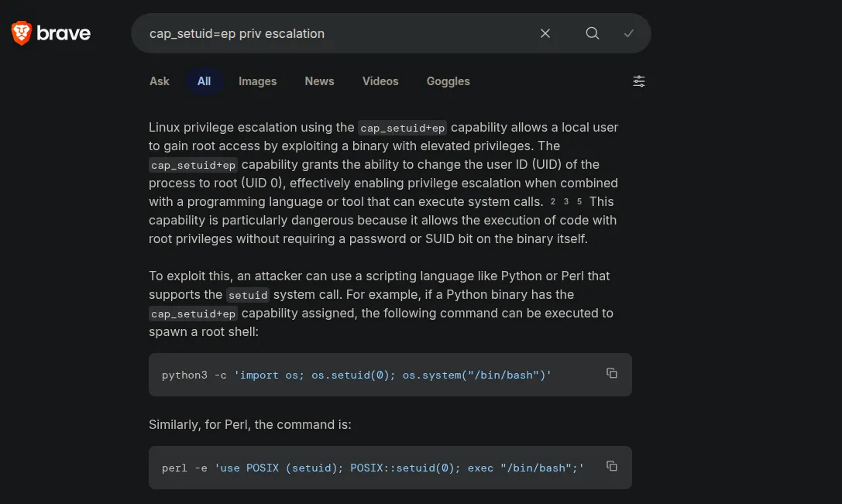The width and height of the screenshot is (842, 504).
Task: Open the search filter settings icon
Action: point(639,81)
